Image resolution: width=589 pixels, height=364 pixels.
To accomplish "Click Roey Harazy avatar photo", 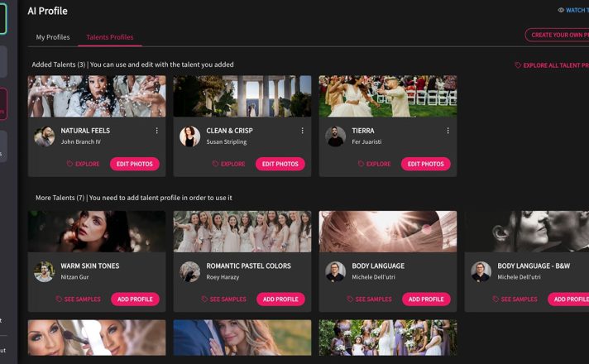I will point(189,271).
